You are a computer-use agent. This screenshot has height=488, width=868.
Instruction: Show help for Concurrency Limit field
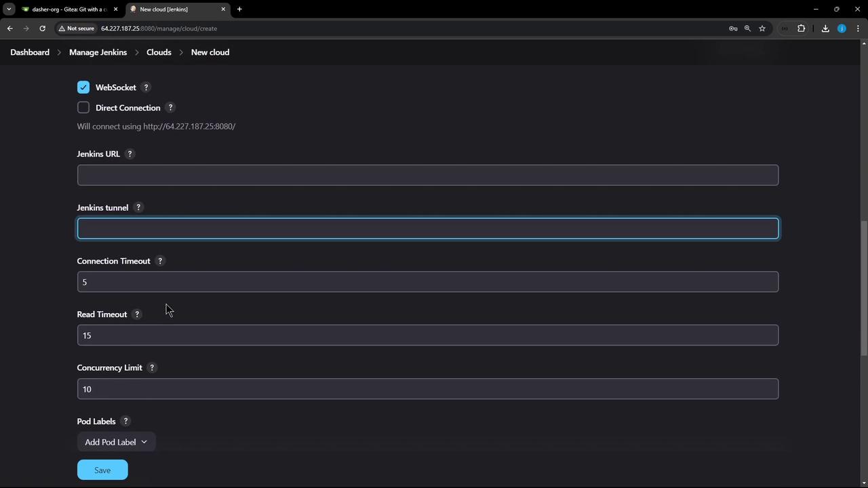click(x=152, y=367)
